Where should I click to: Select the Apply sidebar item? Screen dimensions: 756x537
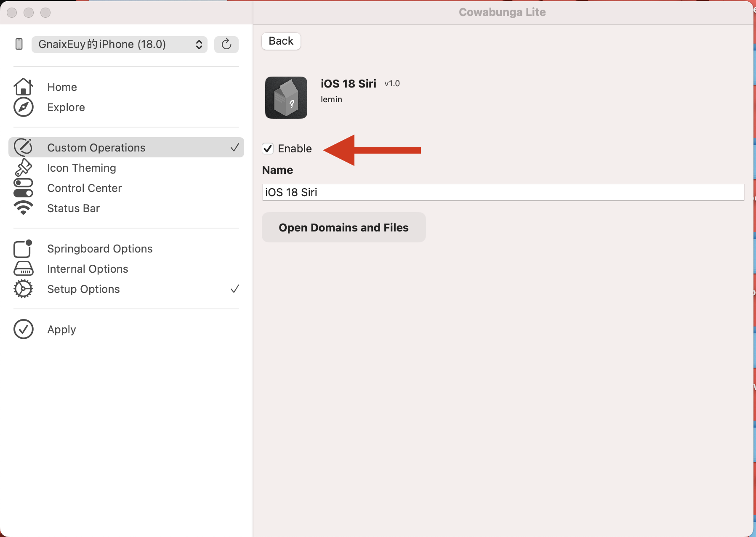(x=61, y=330)
